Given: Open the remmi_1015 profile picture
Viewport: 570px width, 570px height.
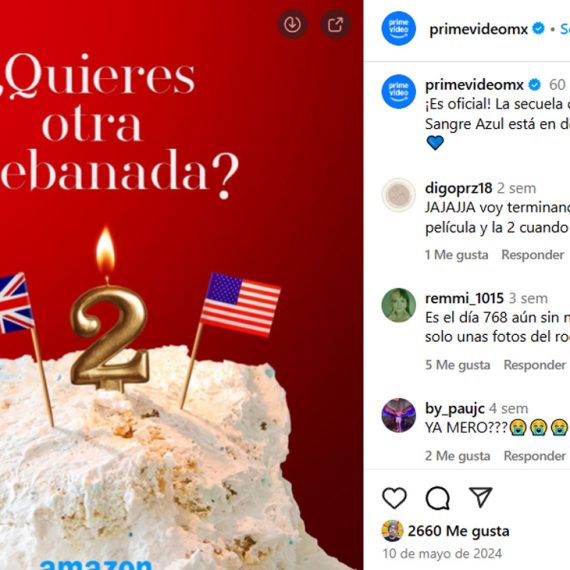Looking at the screenshot, I should point(399,305).
